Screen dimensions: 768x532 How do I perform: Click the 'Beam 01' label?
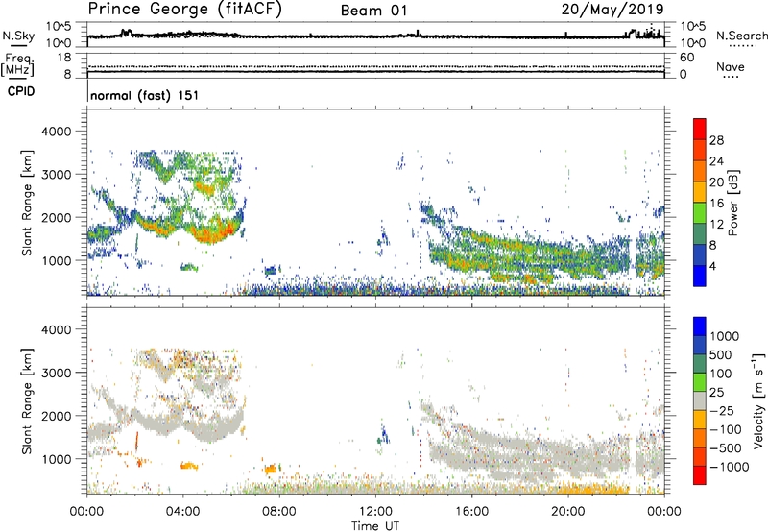point(374,11)
